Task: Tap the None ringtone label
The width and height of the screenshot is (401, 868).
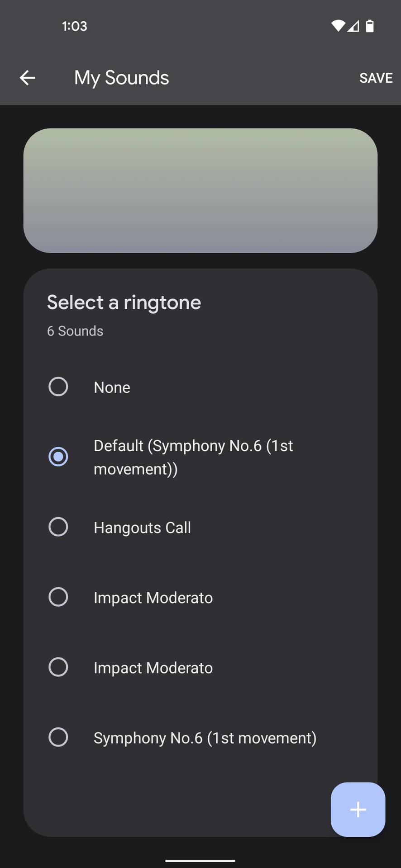Action: coord(112,387)
